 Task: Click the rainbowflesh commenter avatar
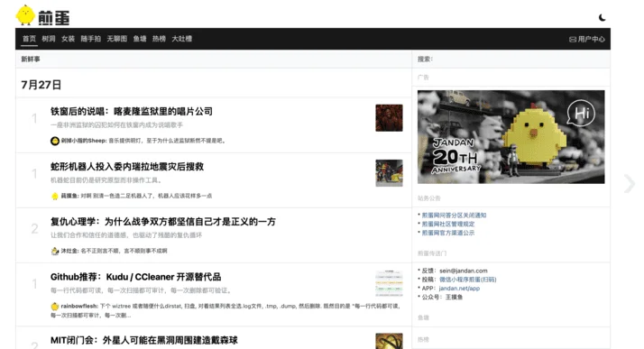(55, 307)
